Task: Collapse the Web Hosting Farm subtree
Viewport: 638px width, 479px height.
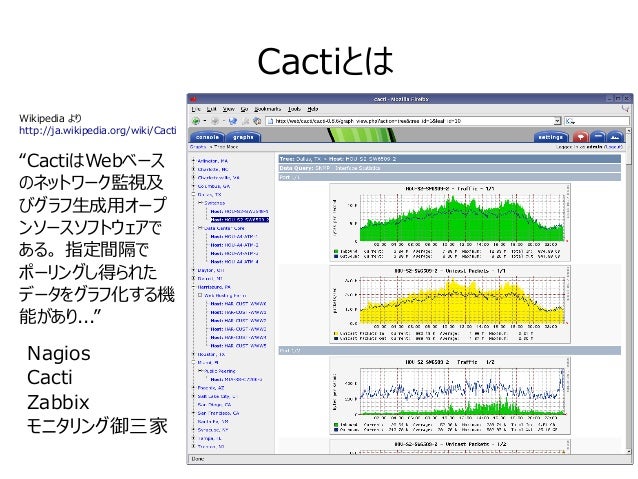Action: click(200, 295)
